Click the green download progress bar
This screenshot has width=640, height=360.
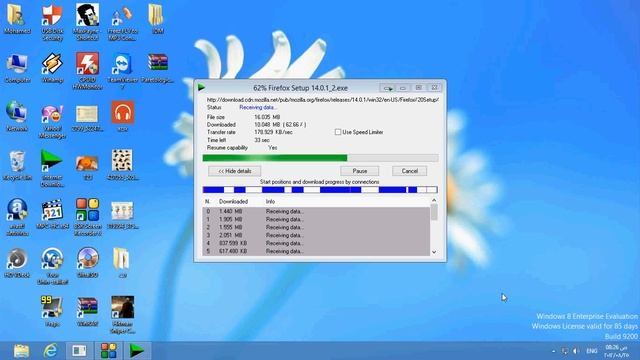(320, 158)
